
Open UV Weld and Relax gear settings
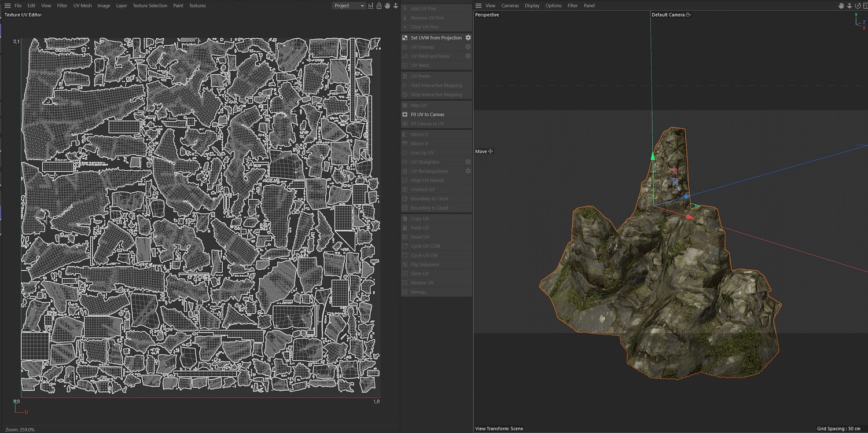468,56
